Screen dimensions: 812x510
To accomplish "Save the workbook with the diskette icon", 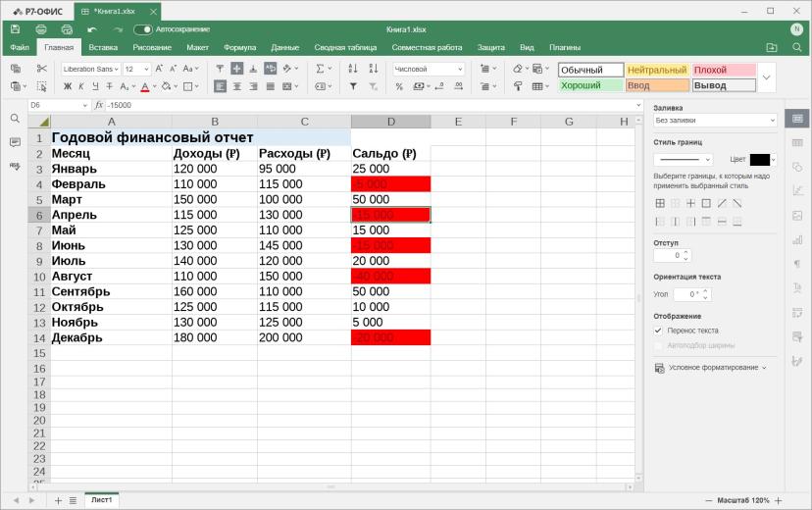I will coord(15,29).
